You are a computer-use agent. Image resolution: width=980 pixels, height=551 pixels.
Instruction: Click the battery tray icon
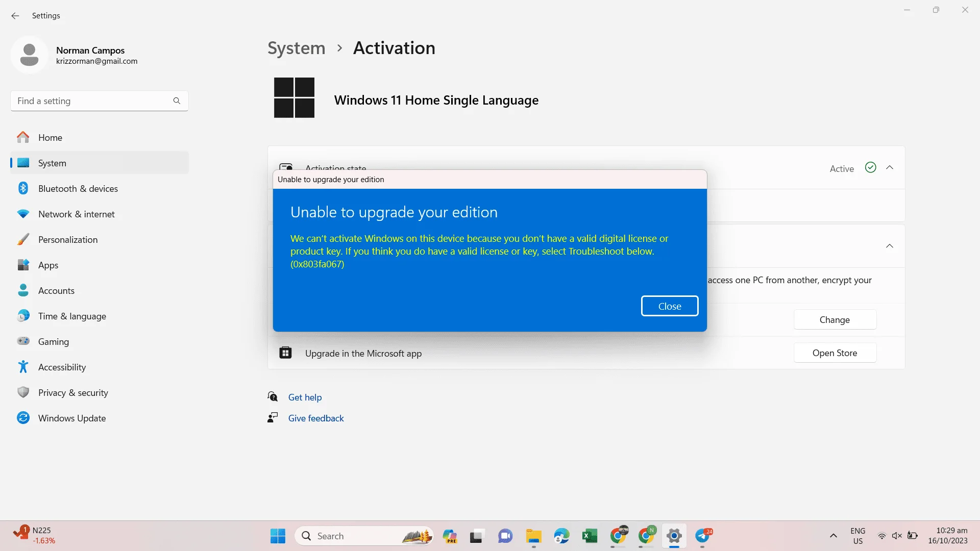pos(913,536)
